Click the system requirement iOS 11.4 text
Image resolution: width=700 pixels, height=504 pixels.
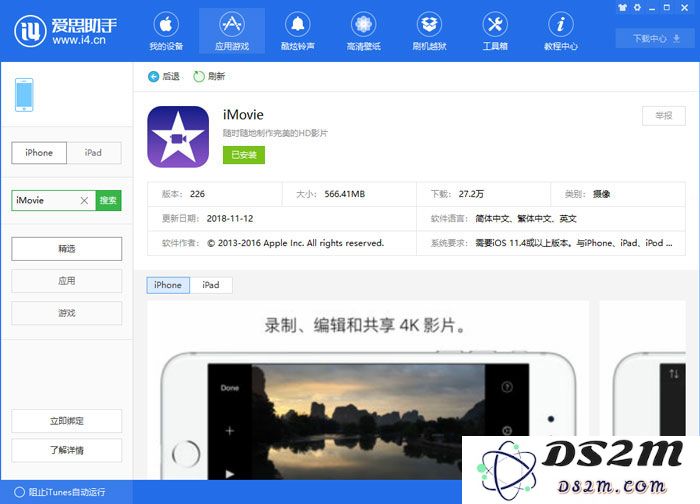[574, 243]
